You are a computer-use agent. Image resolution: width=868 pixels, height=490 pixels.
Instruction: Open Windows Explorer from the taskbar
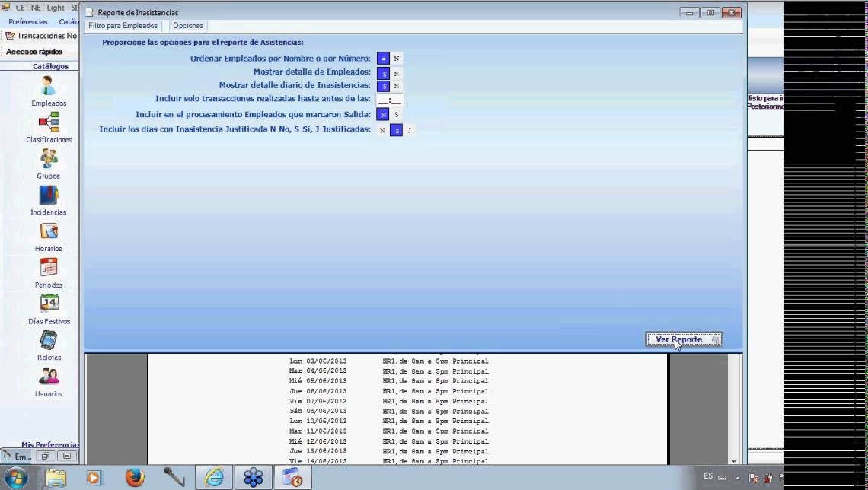(56, 477)
